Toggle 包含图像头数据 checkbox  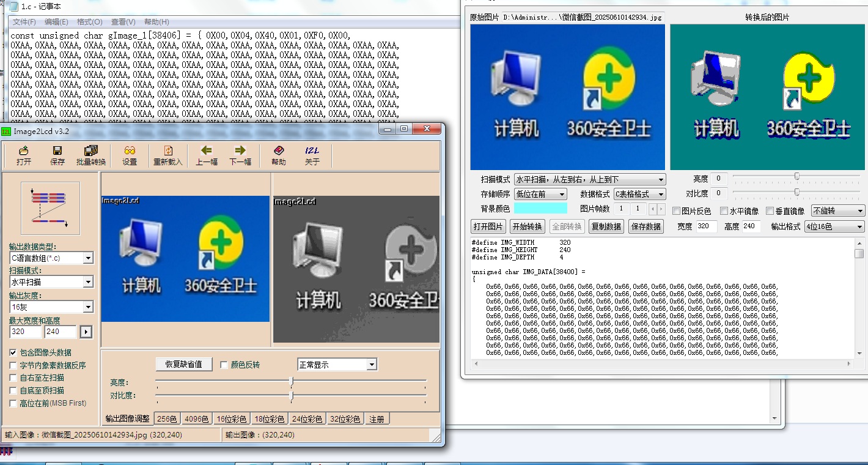tap(13, 352)
